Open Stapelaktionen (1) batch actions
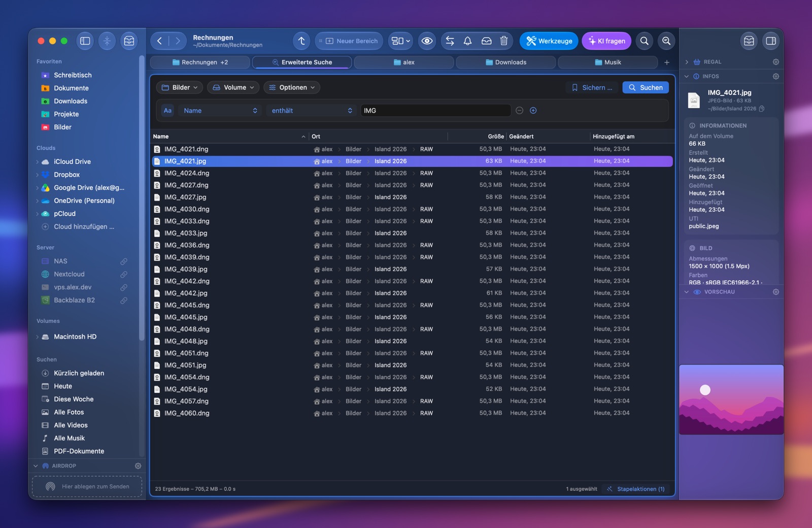Image resolution: width=812 pixels, height=528 pixels. coord(636,489)
